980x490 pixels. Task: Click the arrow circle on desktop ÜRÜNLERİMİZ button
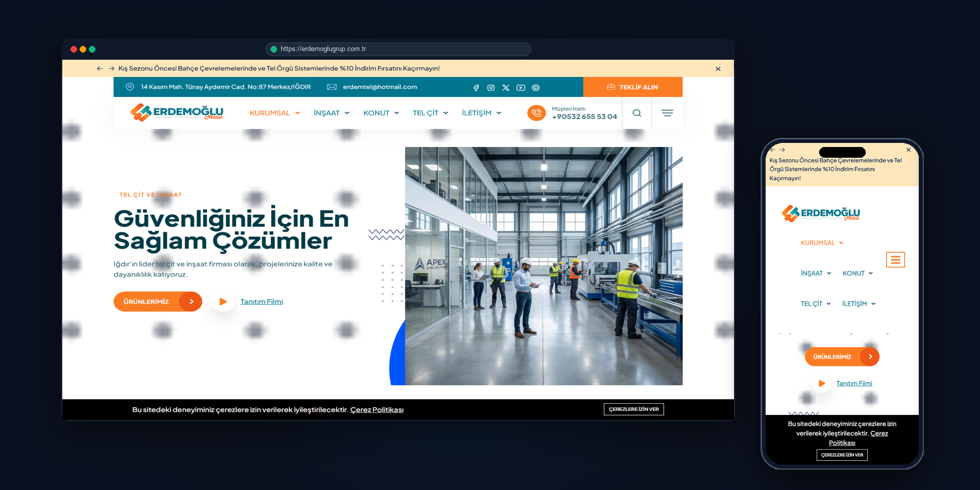[191, 302]
